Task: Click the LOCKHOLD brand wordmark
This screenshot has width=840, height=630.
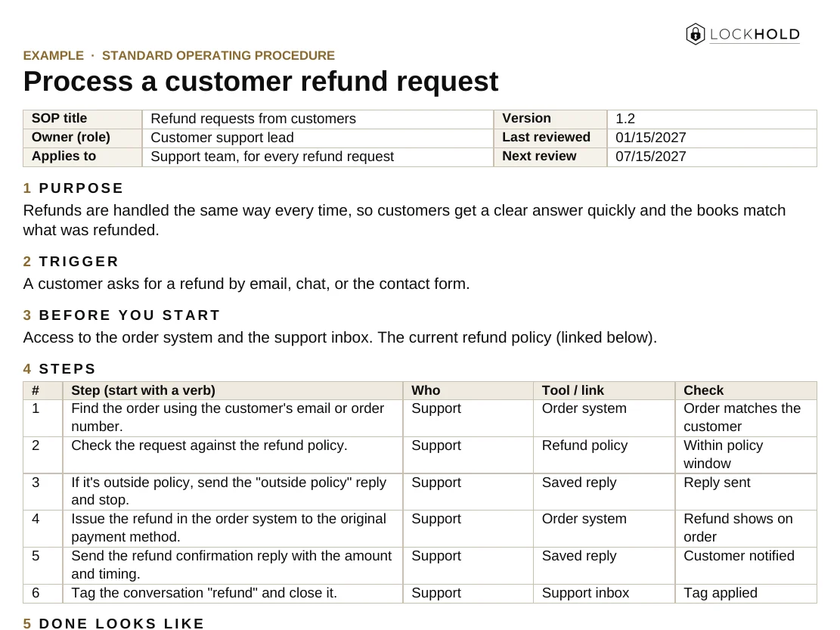Action: click(755, 34)
